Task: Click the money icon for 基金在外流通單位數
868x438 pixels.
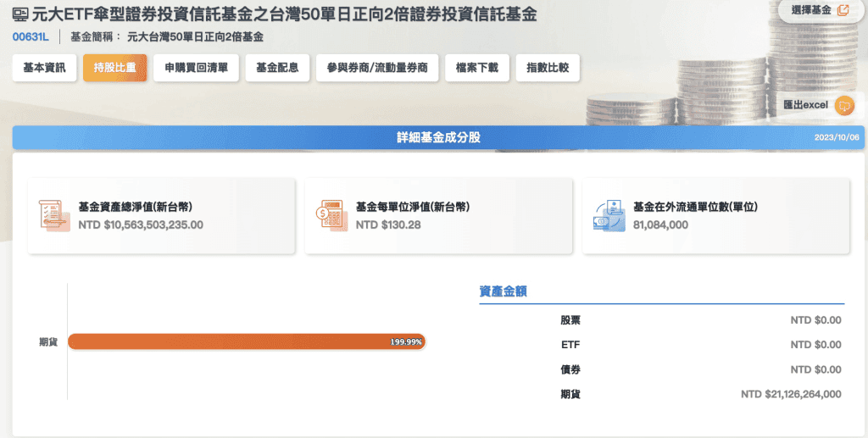Action: pos(609,216)
